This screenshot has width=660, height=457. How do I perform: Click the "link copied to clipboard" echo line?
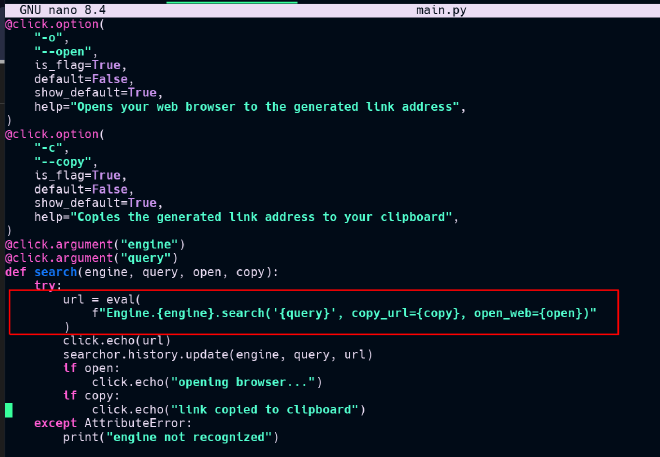(x=229, y=410)
